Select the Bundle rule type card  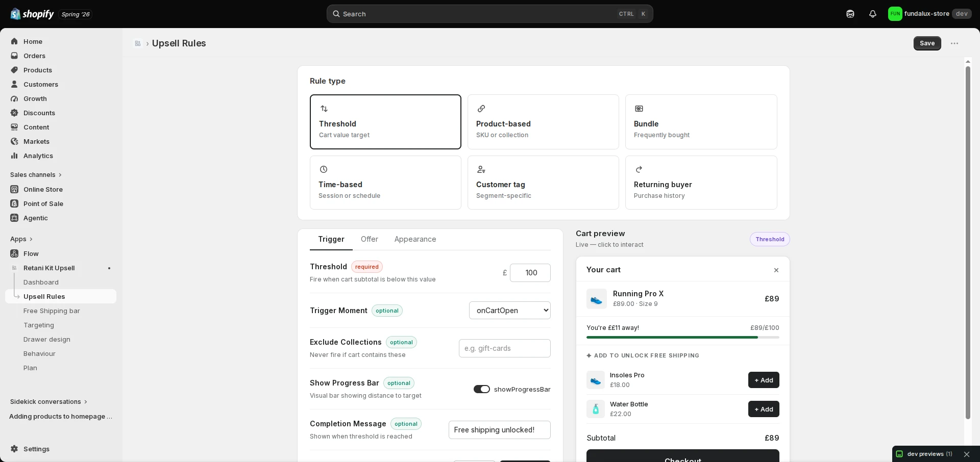[x=701, y=122]
